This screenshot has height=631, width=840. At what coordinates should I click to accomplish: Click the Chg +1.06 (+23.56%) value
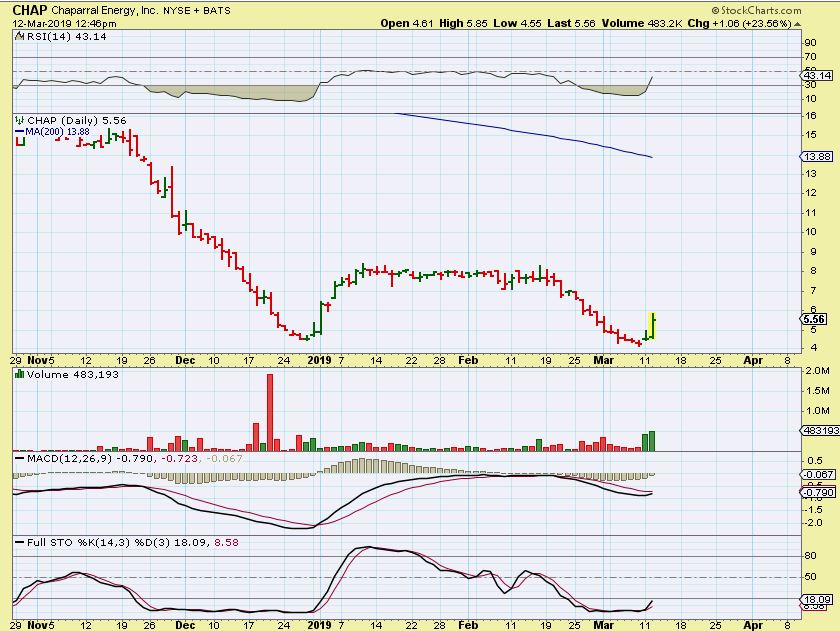pos(739,24)
